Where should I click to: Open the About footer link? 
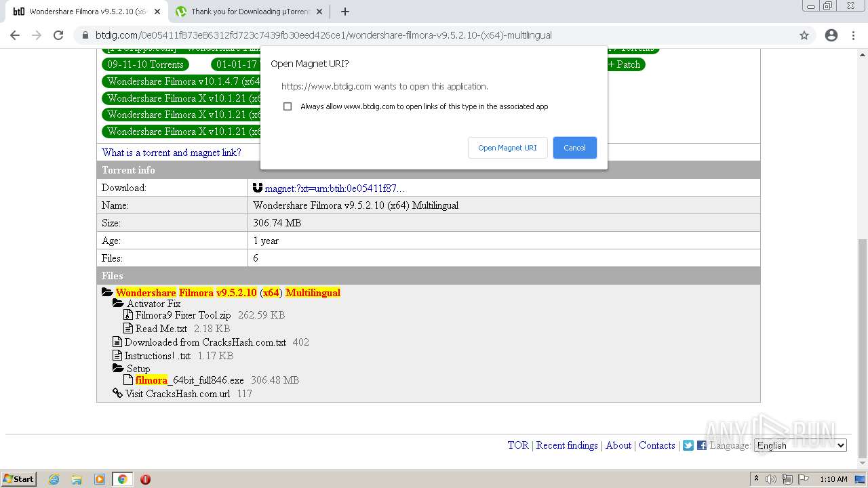click(x=618, y=445)
